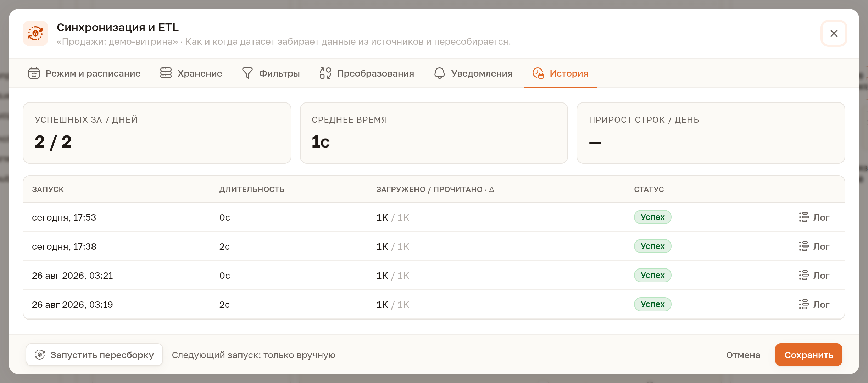Click the rebuild icon in Запустить пересборку button
This screenshot has height=383, width=868.
(40, 355)
